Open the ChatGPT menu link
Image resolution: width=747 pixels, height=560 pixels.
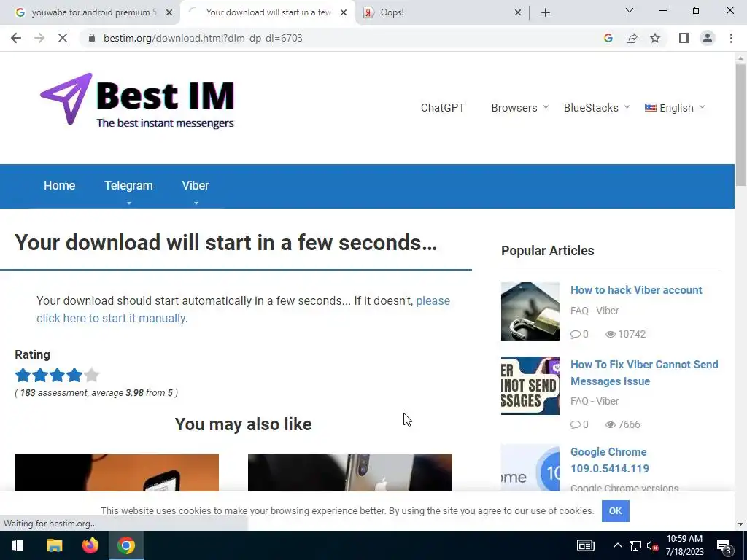443,108
